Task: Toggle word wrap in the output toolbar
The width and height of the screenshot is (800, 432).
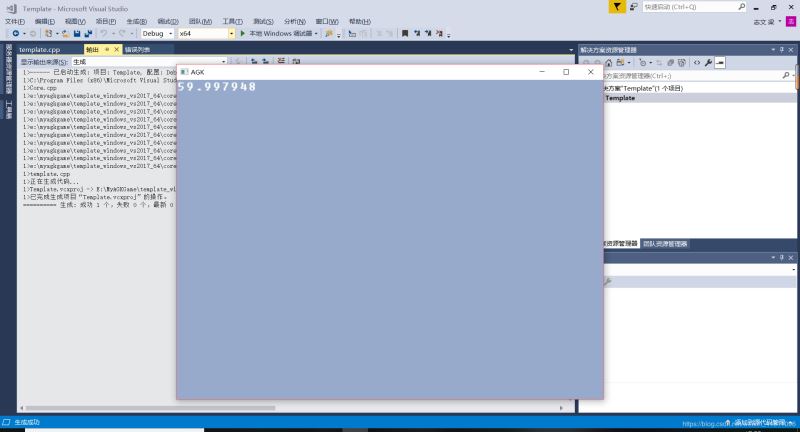Action: (x=296, y=61)
